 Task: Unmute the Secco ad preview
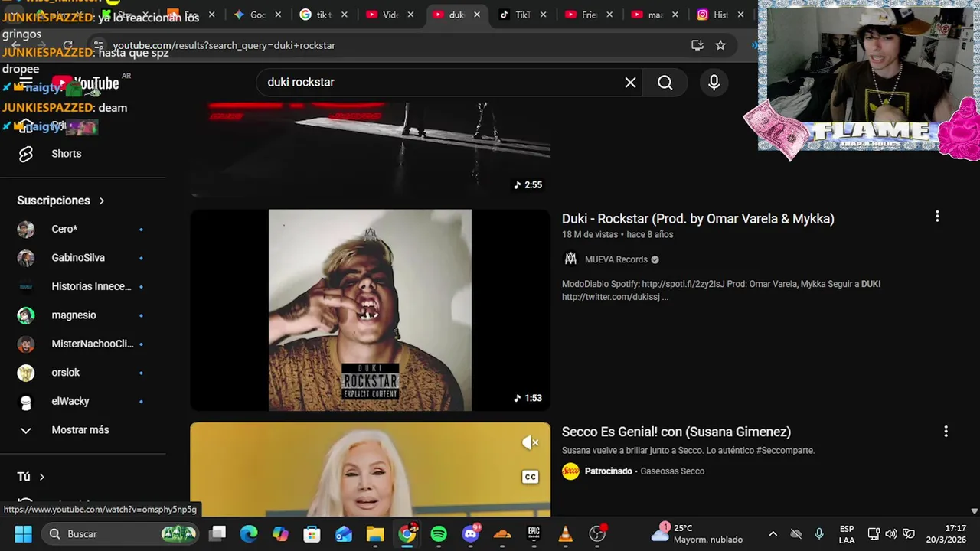tap(530, 442)
